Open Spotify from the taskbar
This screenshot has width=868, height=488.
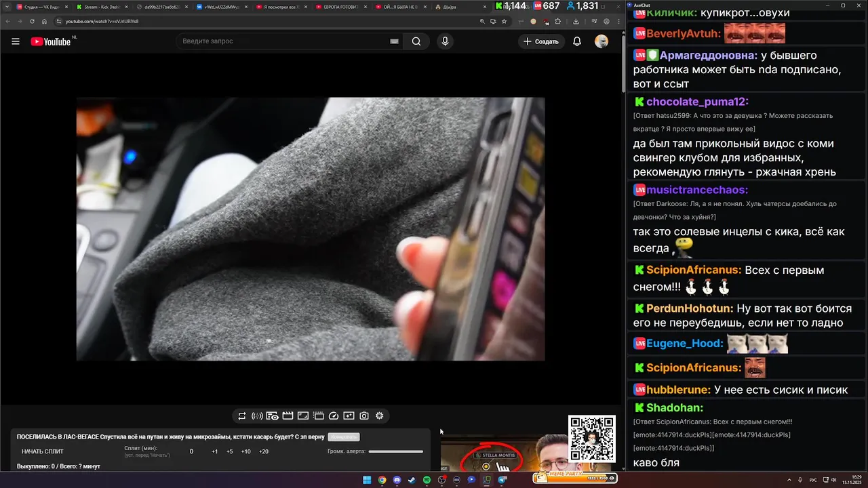(x=427, y=480)
